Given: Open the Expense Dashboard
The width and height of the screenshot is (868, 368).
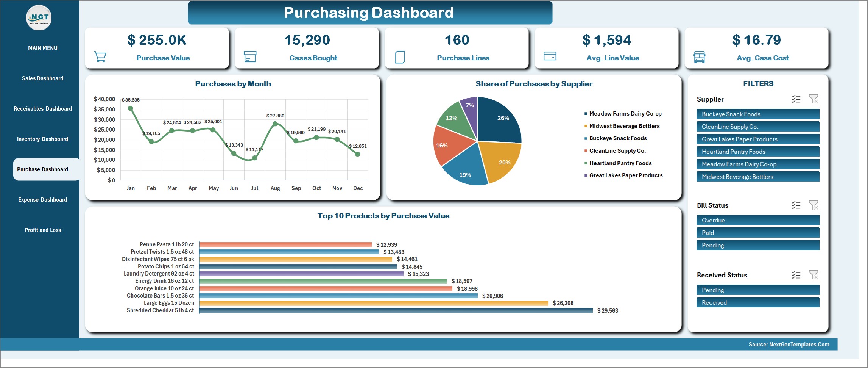Looking at the screenshot, I should point(42,200).
